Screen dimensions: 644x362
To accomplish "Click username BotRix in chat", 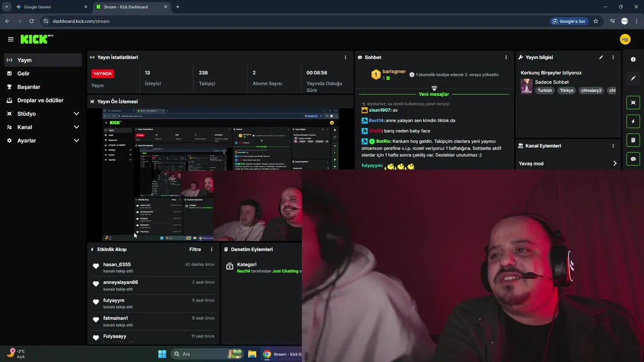I will 383,141.
